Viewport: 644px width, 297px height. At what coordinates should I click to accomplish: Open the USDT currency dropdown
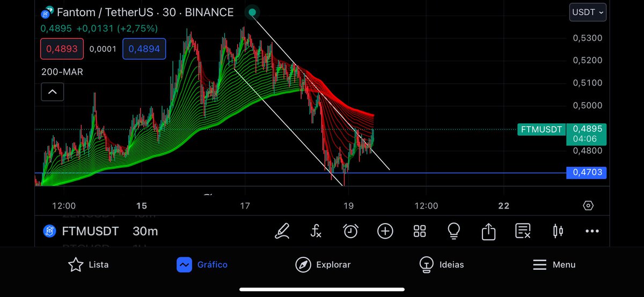588,12
